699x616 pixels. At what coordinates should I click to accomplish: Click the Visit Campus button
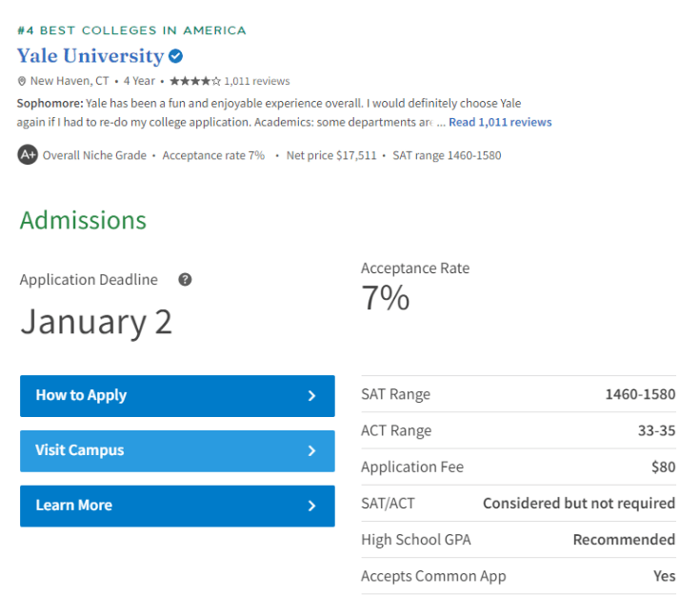coord(177,451)
